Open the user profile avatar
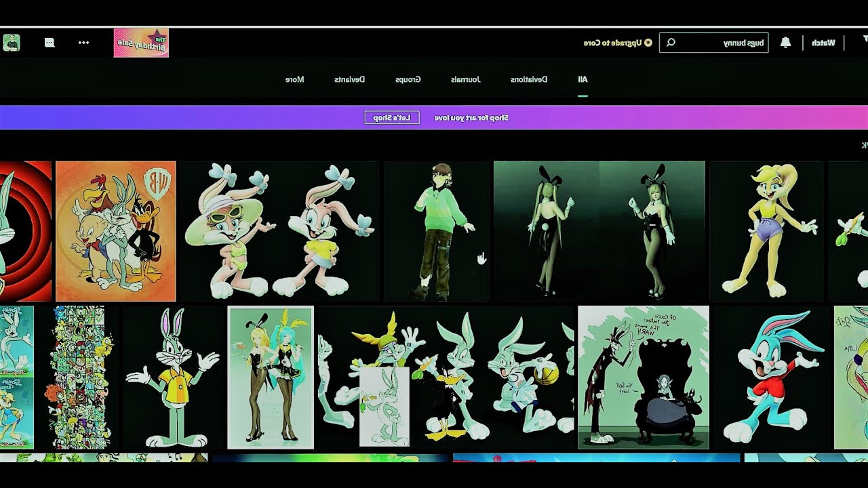Viewport: 868px width, 488px height. click(12, 43)
